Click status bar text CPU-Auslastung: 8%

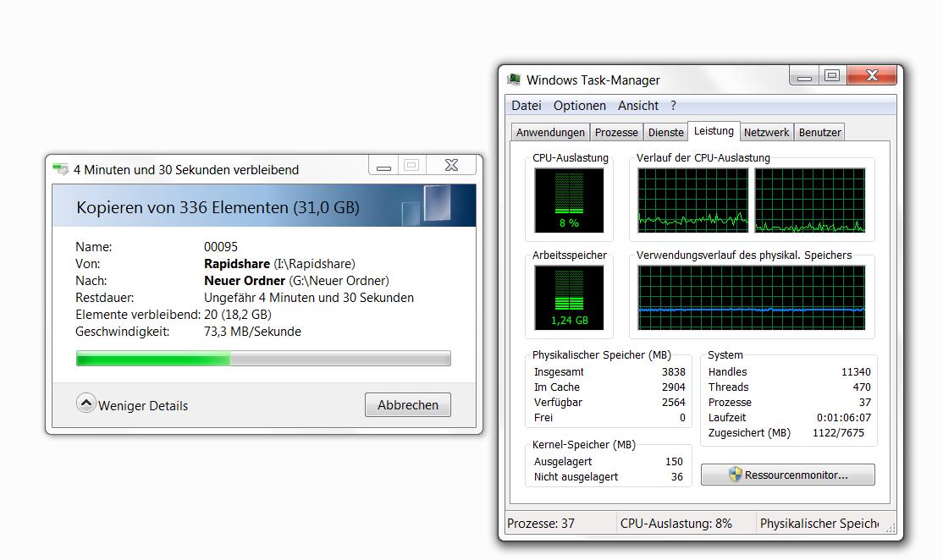(x=676, y=524)
